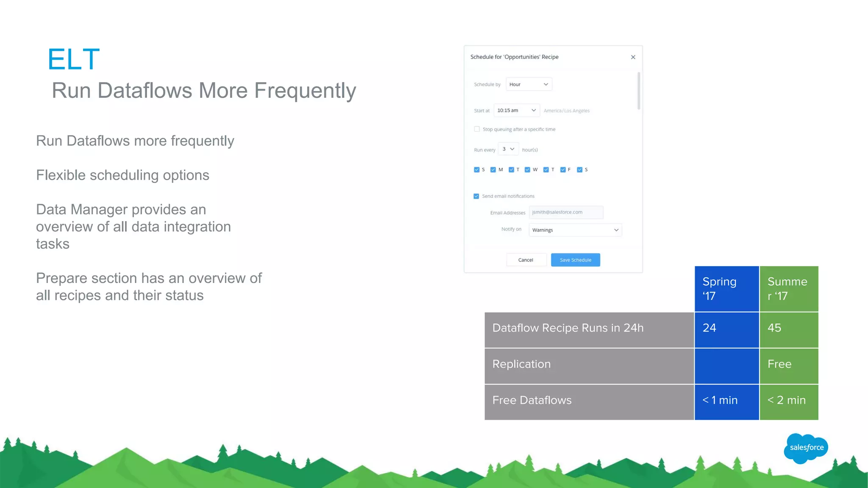Image resolution: width=868 pixels, height=488 pixels.
Task: Toggle the T checkbox after W
Action: [x=546, y=169]
